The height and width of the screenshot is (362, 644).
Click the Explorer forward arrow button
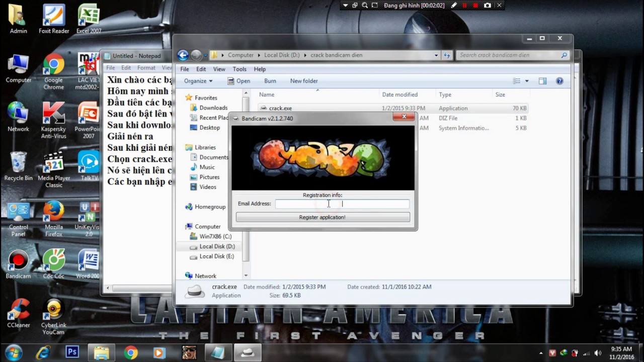tap(196, 55)
